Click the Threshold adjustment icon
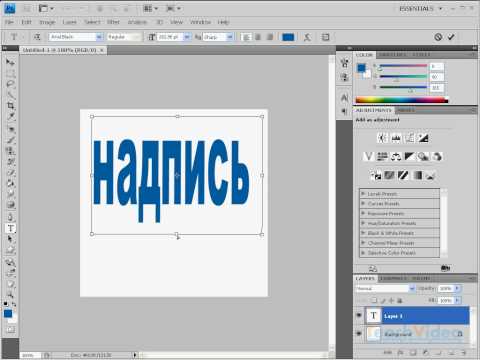This screenshot has height=360, width=480. pos(403,175)
